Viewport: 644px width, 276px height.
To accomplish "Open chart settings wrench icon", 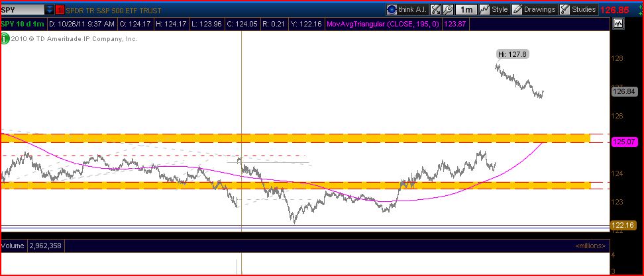I will click(448, 9).
